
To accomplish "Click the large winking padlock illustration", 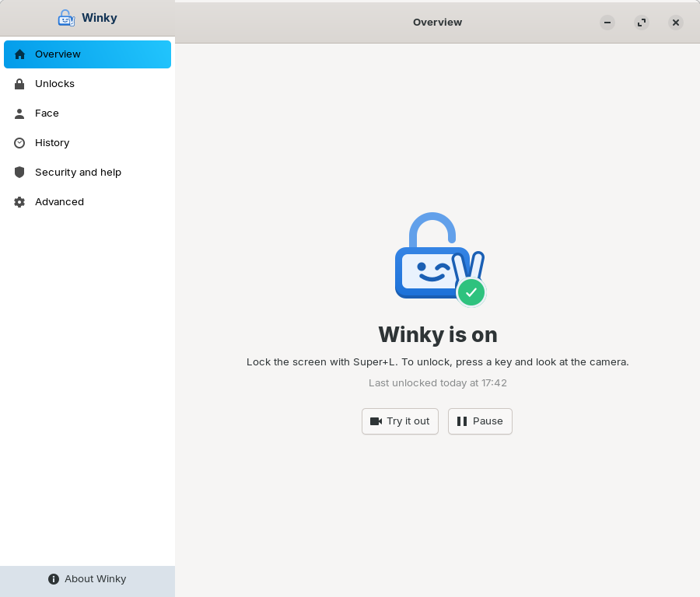I will [440, 259].
